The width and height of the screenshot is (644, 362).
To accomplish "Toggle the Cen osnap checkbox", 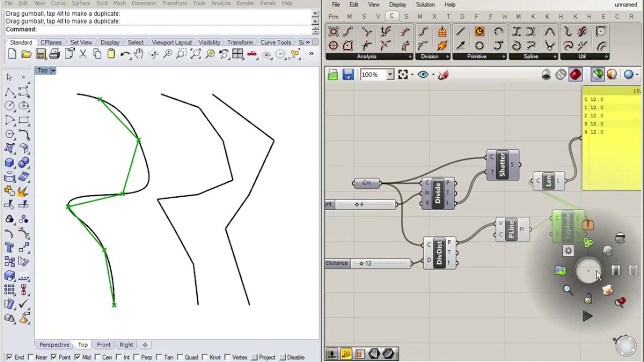I will (x=97, y=357).
